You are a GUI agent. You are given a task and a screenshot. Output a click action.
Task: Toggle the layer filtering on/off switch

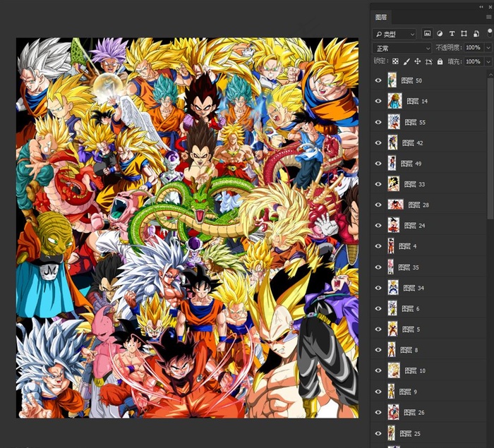tap(490, 32)
